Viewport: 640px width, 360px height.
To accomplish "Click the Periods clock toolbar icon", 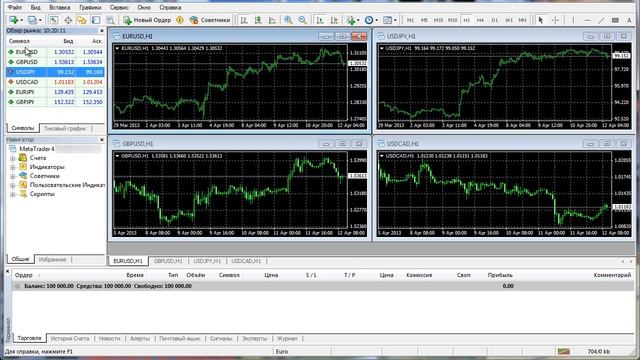I will click(x=369, y=20).
